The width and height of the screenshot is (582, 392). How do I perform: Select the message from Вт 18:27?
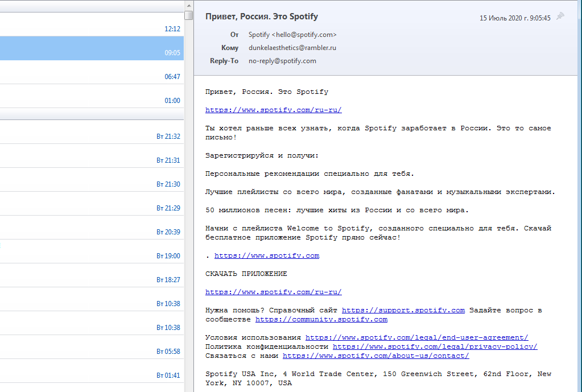point(92,275)
